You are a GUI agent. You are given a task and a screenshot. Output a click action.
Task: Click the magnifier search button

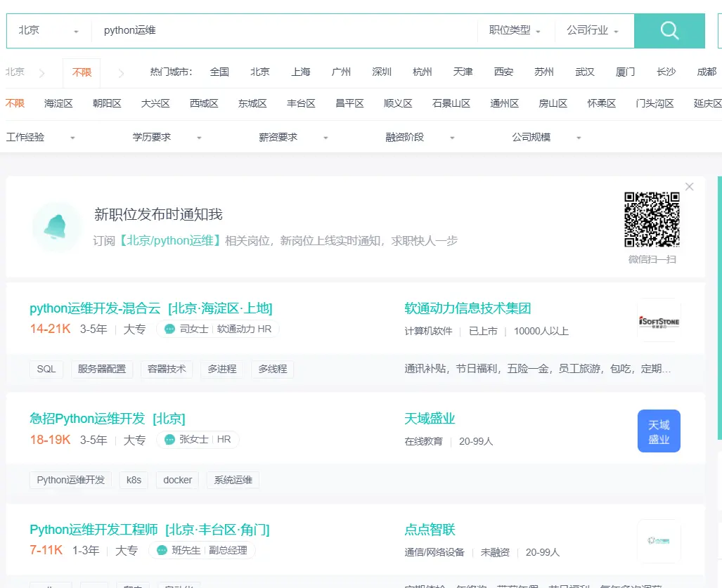point(669,31)
